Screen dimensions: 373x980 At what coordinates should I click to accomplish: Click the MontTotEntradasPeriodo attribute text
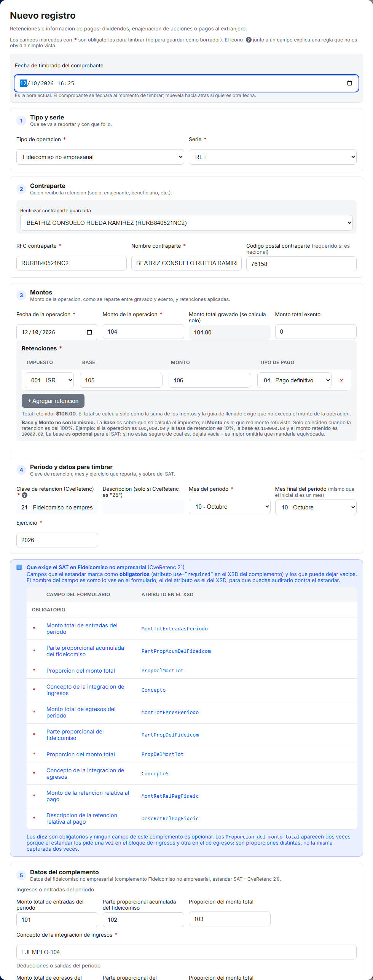[175, 629]
